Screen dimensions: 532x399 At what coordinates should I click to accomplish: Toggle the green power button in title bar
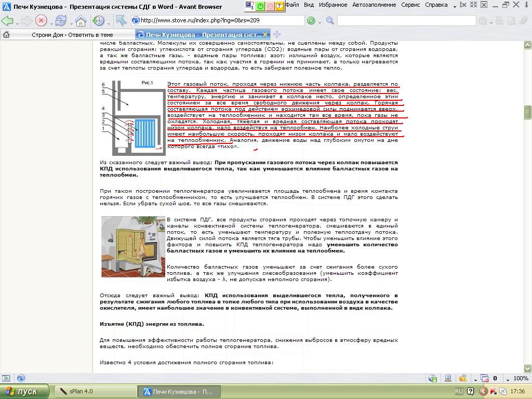[260, 6]
